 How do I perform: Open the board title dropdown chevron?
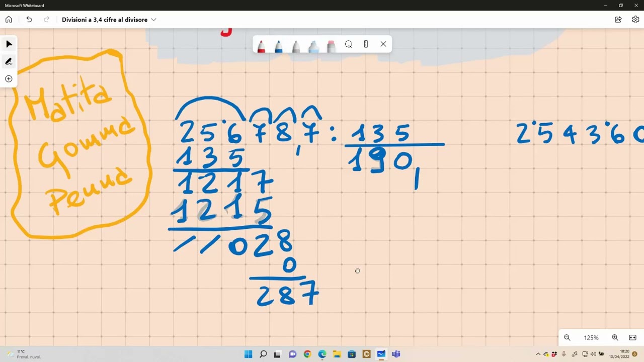(153, 20)
